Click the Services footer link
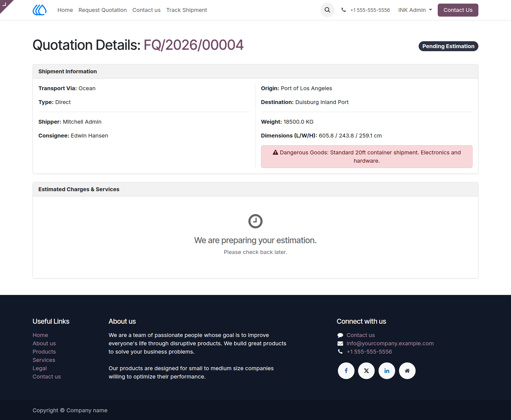The width and height of the screenshot is (511, 420). point(44,360)
